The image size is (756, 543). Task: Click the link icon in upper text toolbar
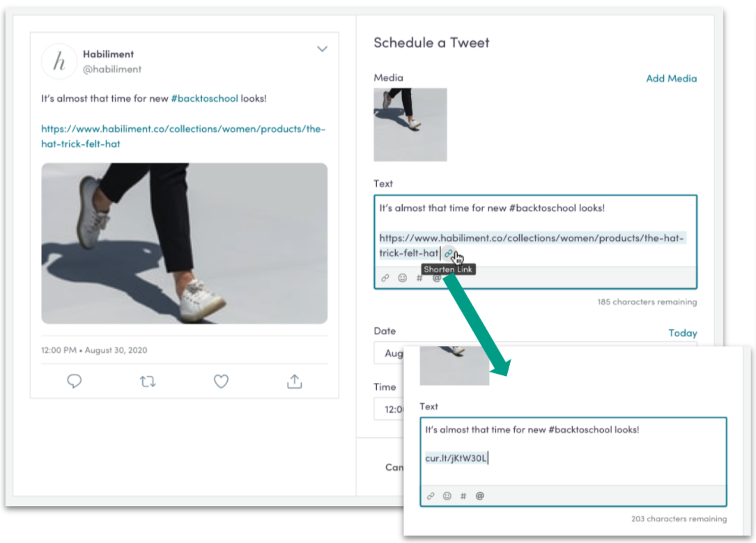(x=385, y=278)
